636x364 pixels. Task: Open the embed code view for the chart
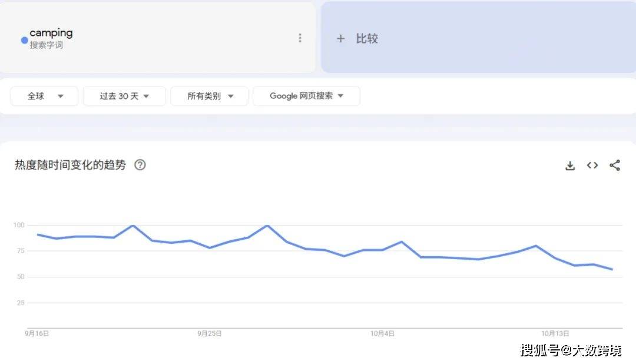[592, 166]
